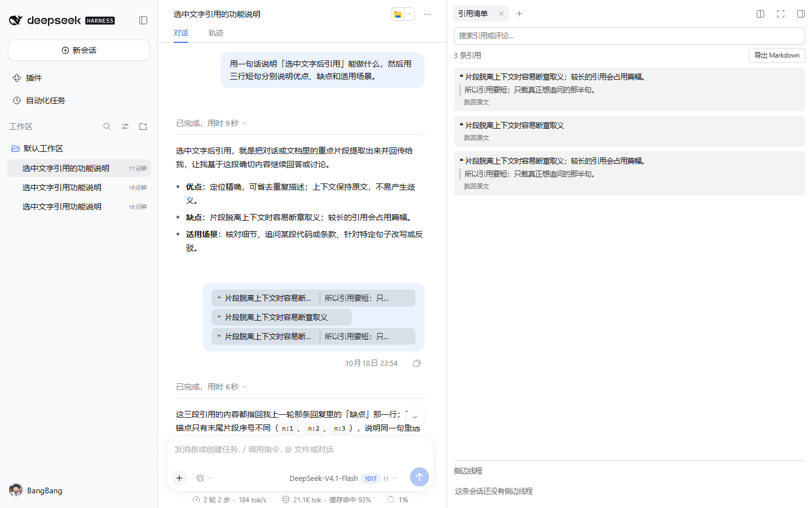Open the DeepSeek-V4.1-Flash model selector
This screenshot has width=812, height=508.
(x=343, y=478)
